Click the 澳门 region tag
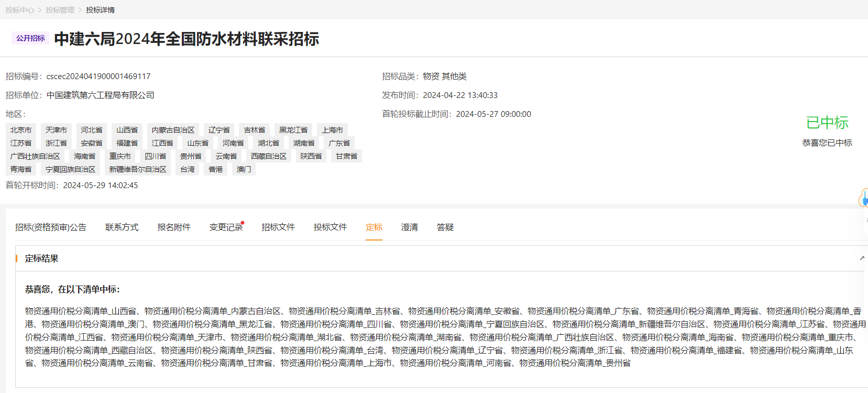The height and width of the screenshot is (393, 868). pyautogui.click(x=244, y=169)
